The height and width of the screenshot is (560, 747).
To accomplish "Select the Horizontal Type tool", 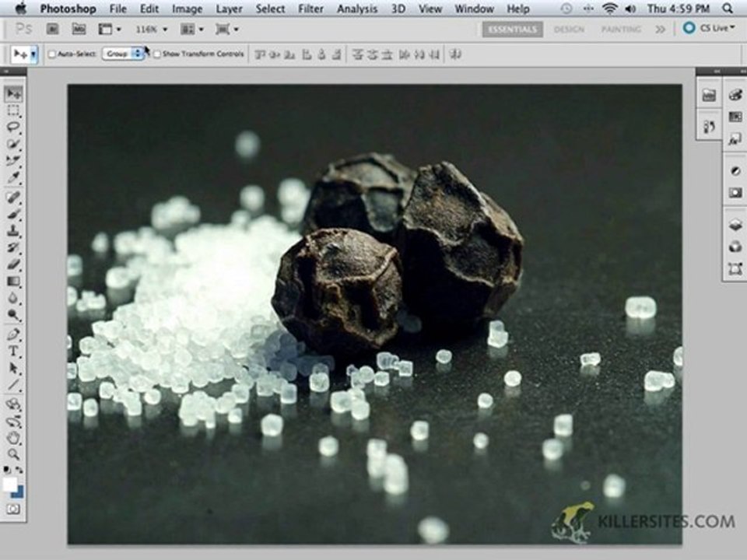I will 13,352.
